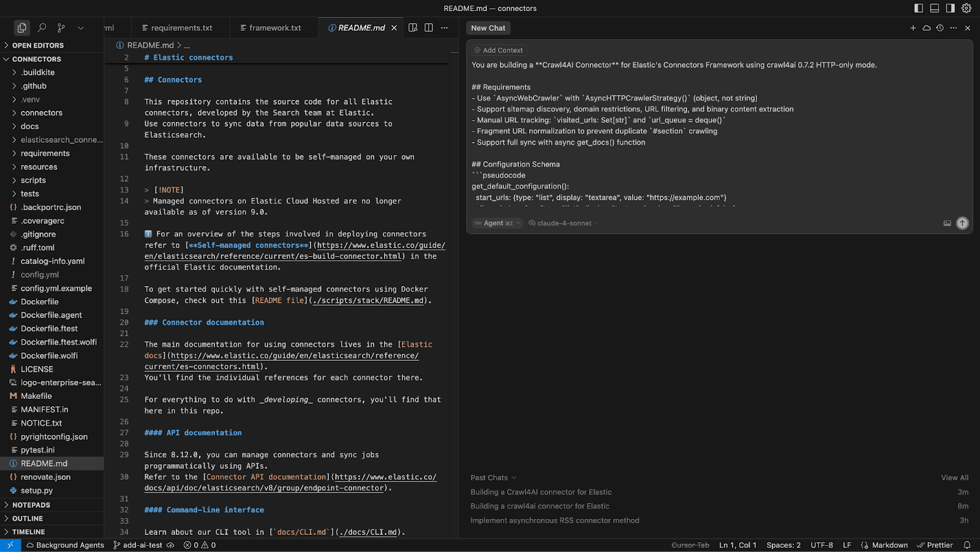Open the Source Control branch icon
This screenshot has height=552, width=980.
(x=61, y=28)
